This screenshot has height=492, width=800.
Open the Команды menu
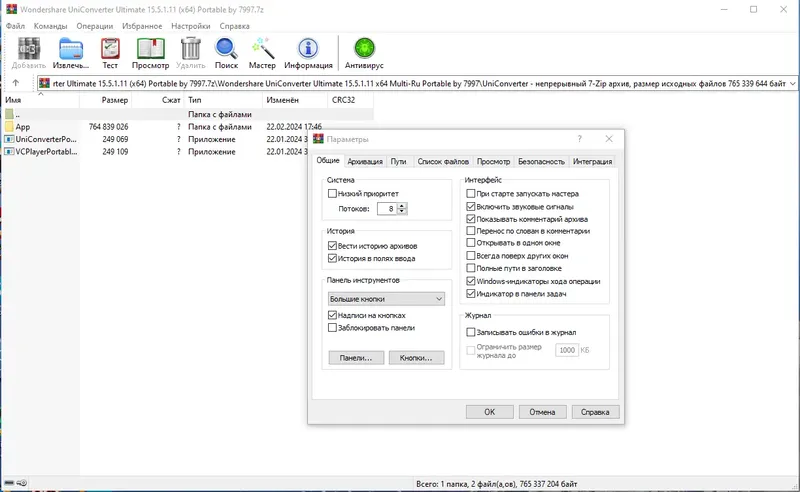pyautogui.click(x=51, y=26)
